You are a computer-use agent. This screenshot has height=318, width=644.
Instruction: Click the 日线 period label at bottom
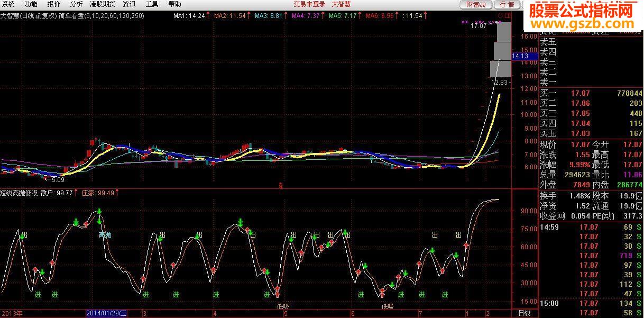click(524, 314)
